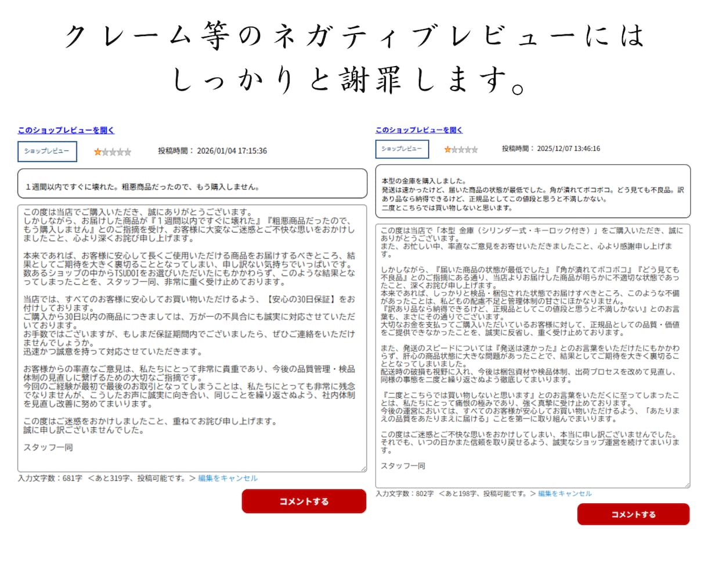Focus right reply textarea about 金庫 purchase
This screenshot has height=588, width=708.
pyautogui.click(x=533, y=355)
